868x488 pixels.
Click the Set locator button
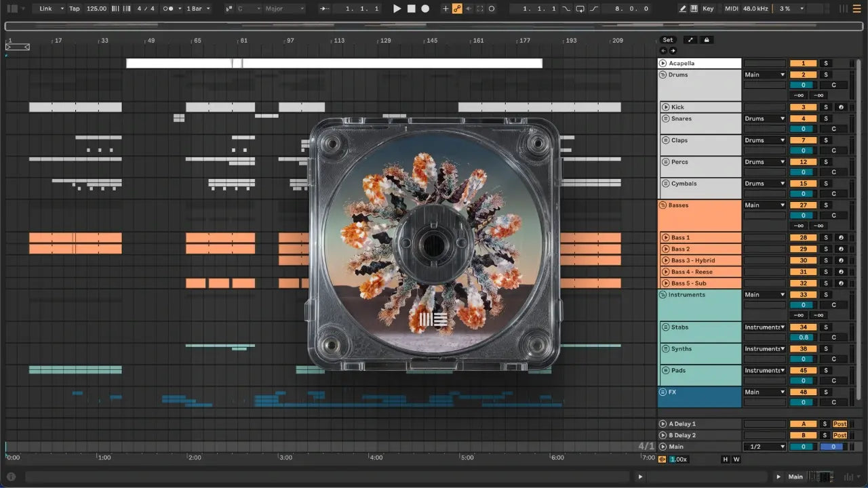(668, 40)
